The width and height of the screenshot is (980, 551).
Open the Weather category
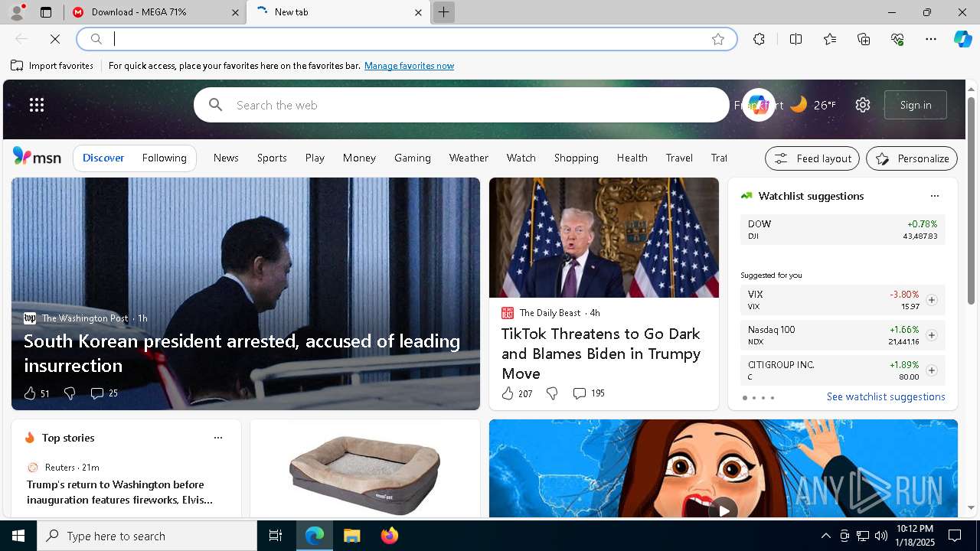tap(469, 158)
